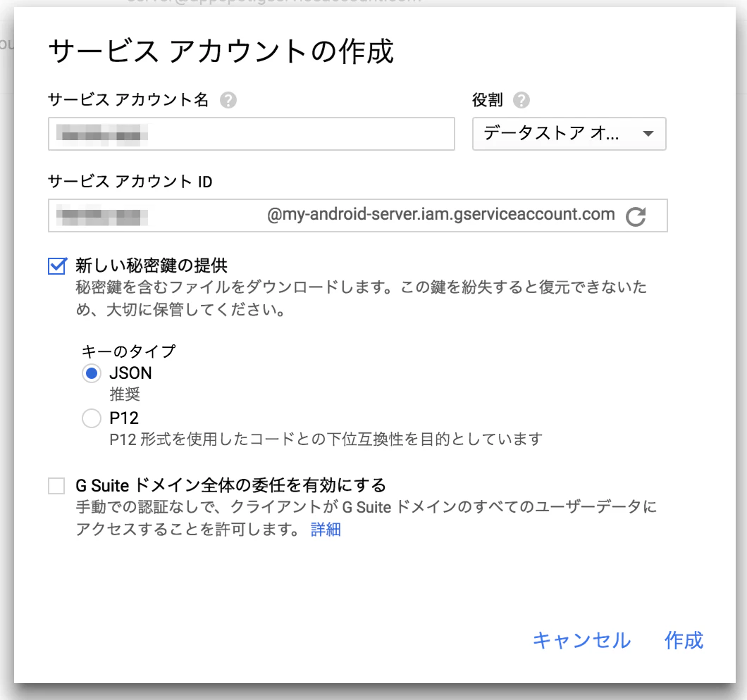This screenshot has width=747, height=700.
Task: Click the サービス アカウントの作成 dialog title
Action: (221, 51)
